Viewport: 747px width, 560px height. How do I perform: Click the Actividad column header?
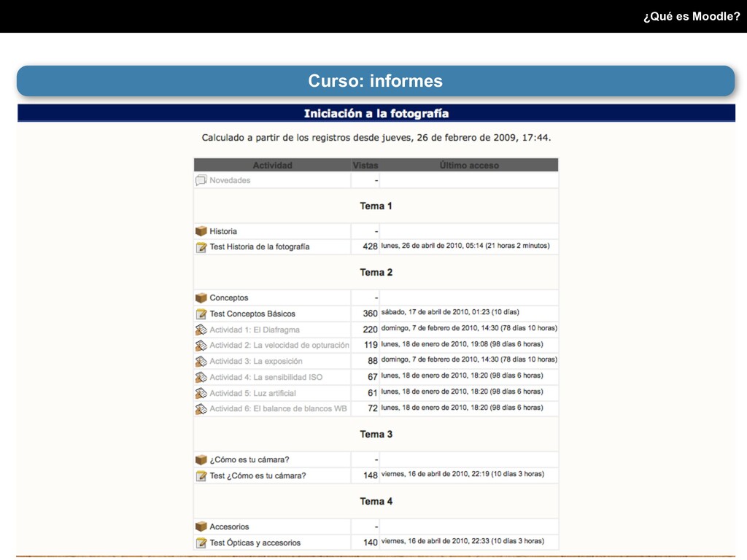coord(272,166)
